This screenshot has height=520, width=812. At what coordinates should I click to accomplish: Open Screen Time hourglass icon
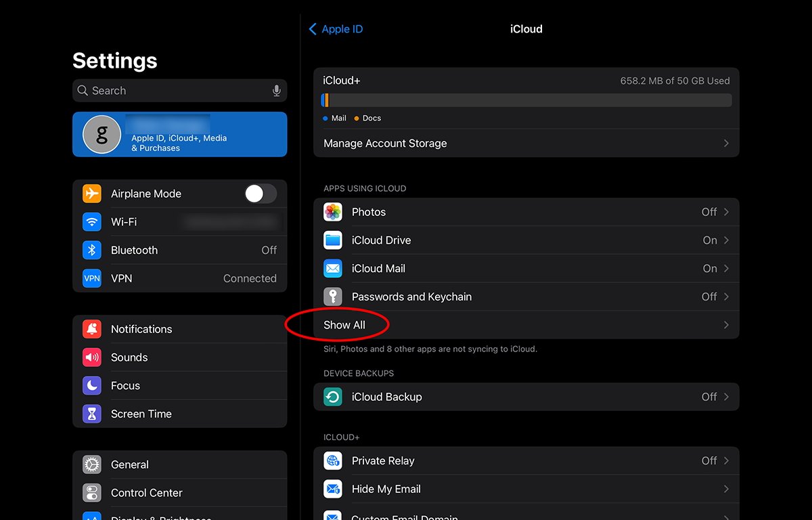[92, 414]
